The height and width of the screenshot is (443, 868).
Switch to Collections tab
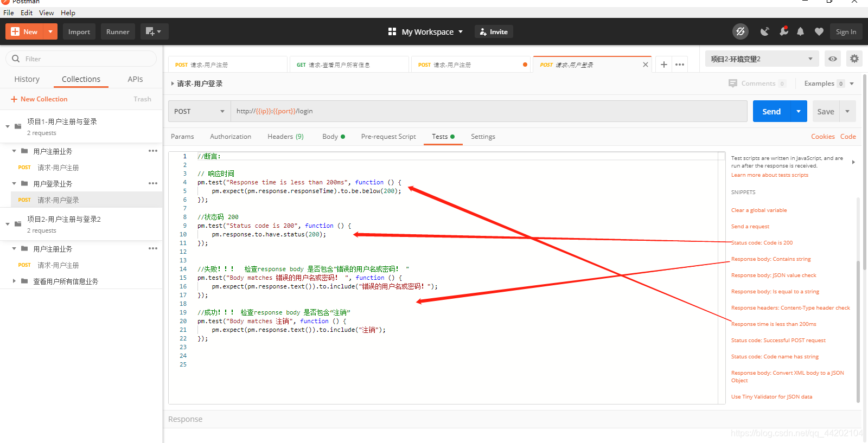click(x=81, y=79)
